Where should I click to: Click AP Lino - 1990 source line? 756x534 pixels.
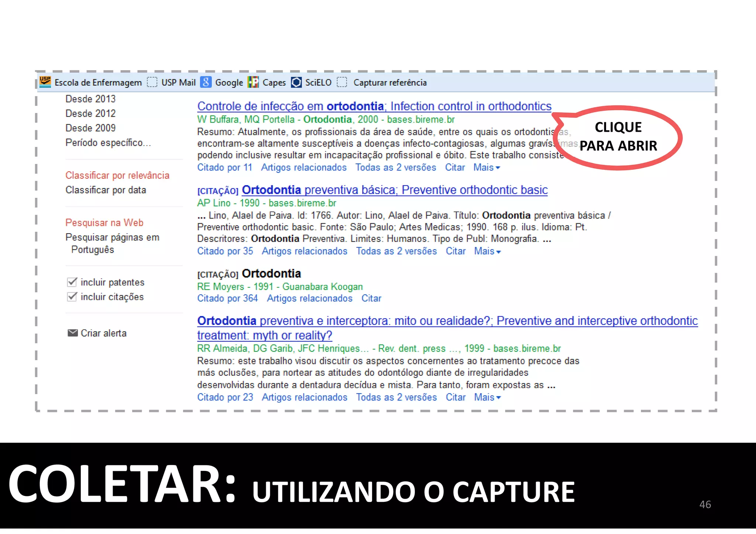tap(267, 203)
